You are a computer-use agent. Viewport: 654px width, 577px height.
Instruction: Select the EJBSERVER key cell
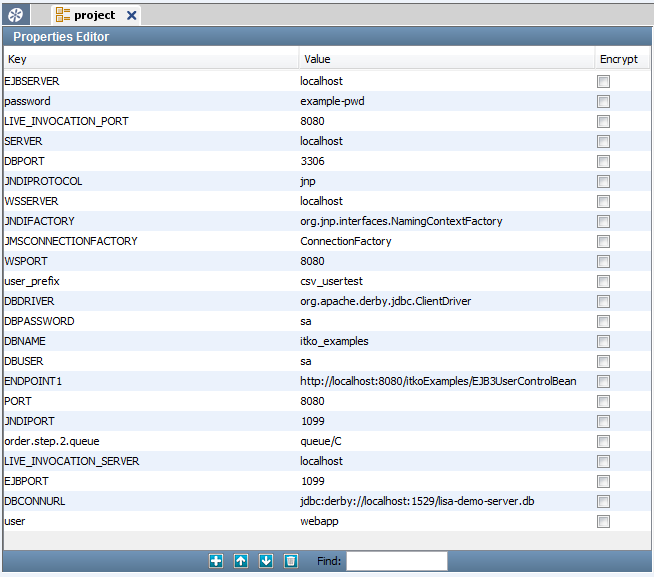click(151, 81)
